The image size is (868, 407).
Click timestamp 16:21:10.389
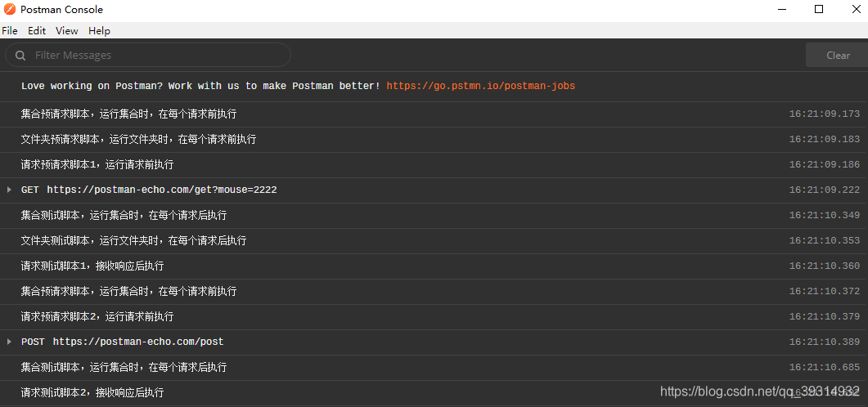coord(825,342)
